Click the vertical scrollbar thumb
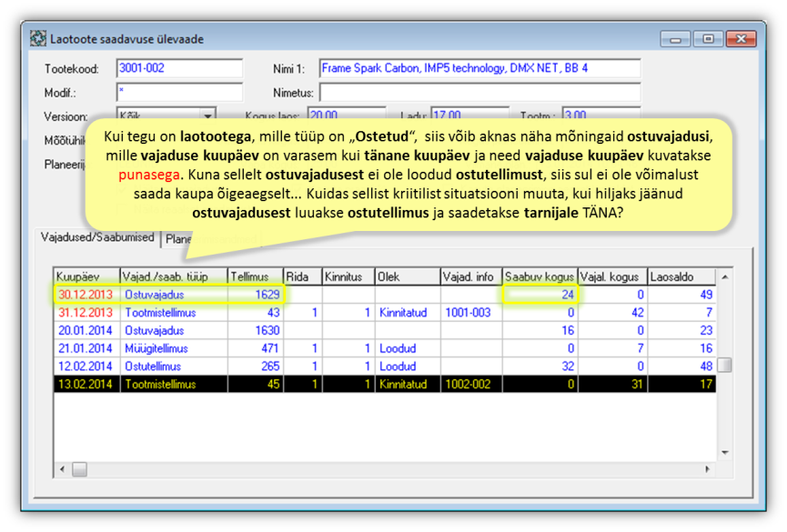Viewport: 787px width, 532px height. pyautogui.click(x=725, y=365)
